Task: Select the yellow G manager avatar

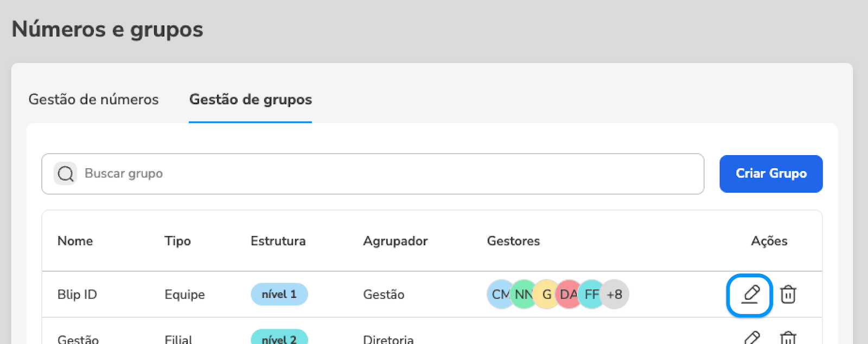Action: coord(546,295)
